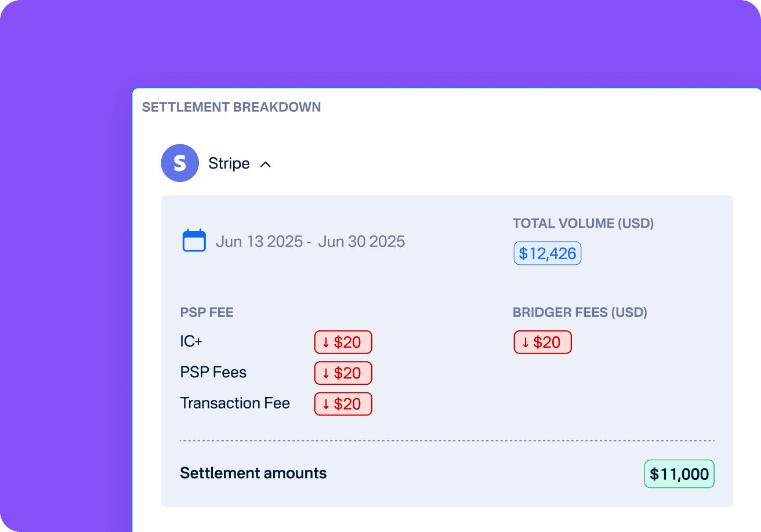Select the PSP Fees row label
761x532 pixels.
click(x=213, y=372)
